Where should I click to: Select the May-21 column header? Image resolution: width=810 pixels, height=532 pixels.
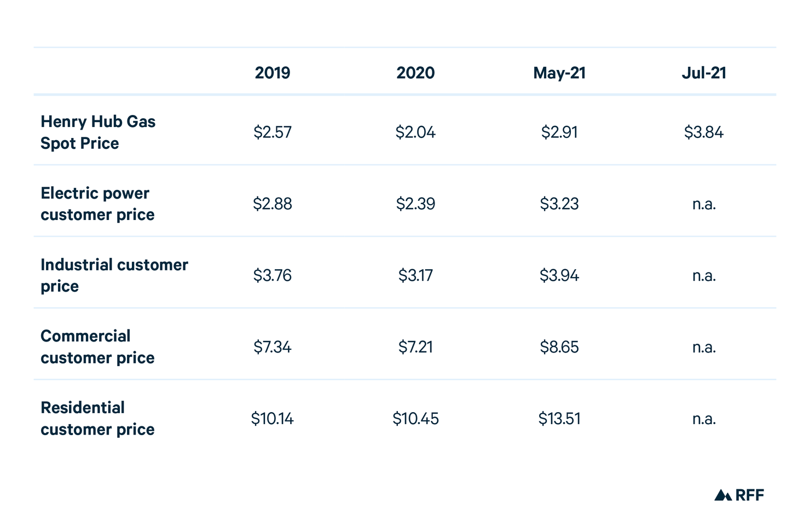[559, 73]
